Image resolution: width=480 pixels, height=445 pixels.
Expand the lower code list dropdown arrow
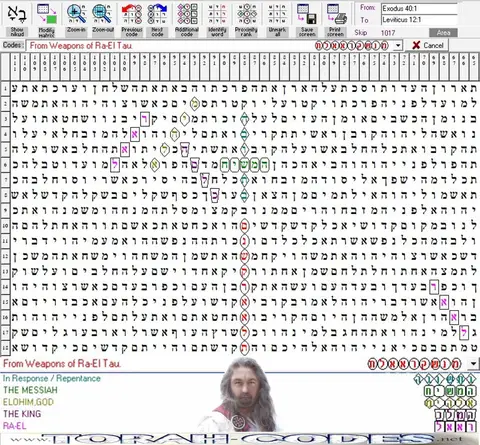pos(473,364)
